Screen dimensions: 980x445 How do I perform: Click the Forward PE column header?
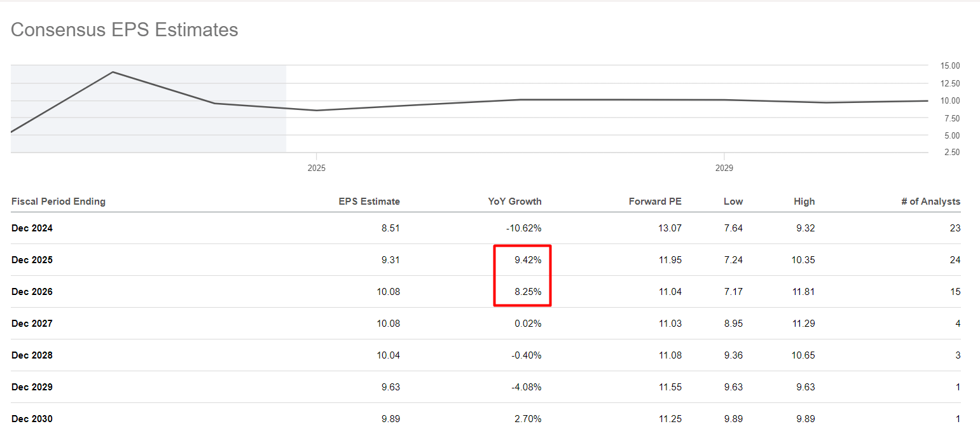tap(655, 202)
